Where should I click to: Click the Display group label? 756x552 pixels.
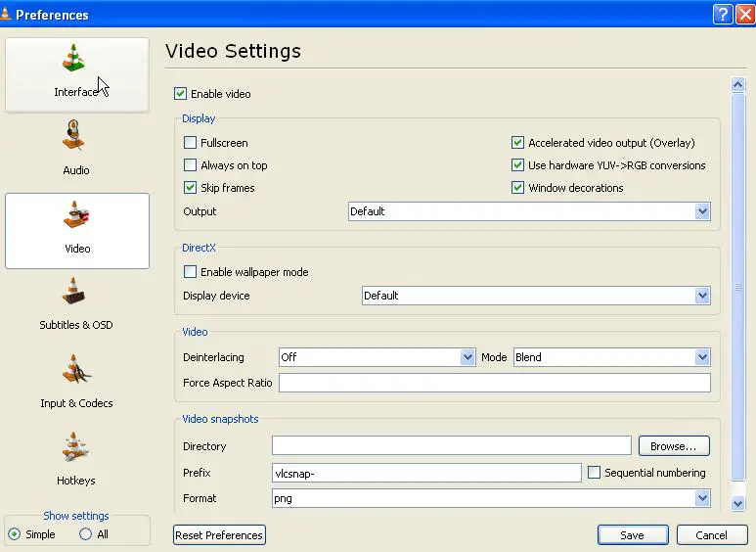(x=199, y=118)
